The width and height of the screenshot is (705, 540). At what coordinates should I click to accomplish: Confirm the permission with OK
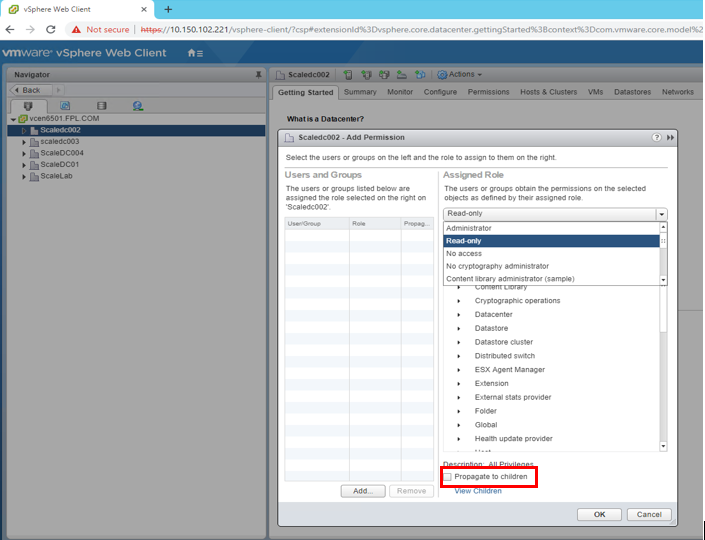[599, 514]
